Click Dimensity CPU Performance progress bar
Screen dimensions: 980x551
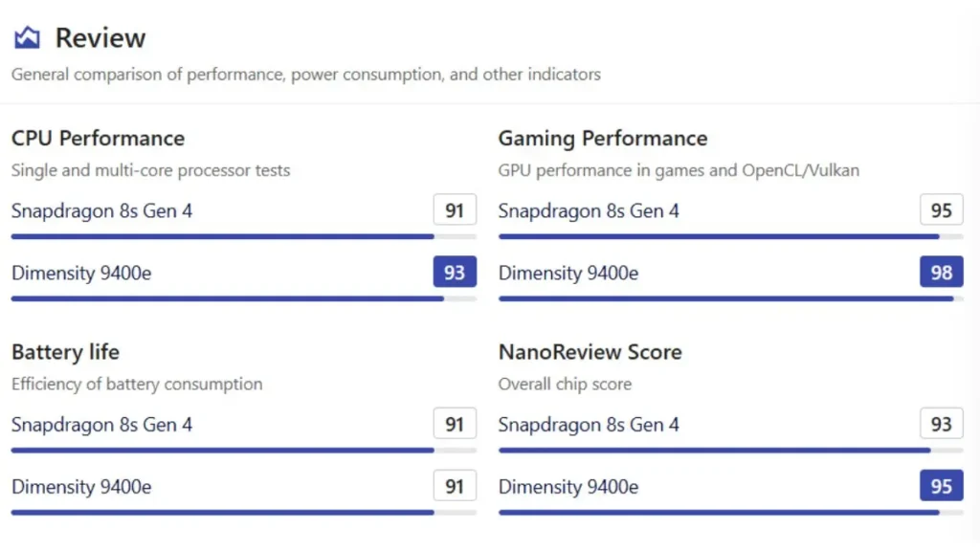point(230,298)
